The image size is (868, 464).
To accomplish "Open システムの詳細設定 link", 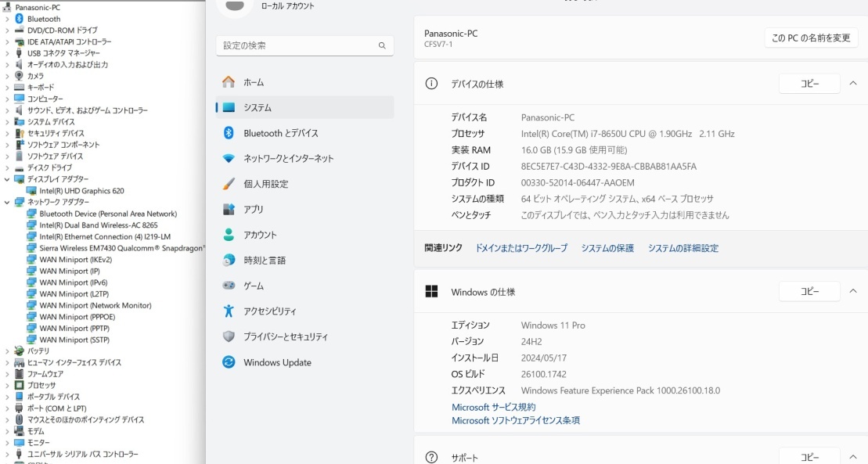I will 683,248.
